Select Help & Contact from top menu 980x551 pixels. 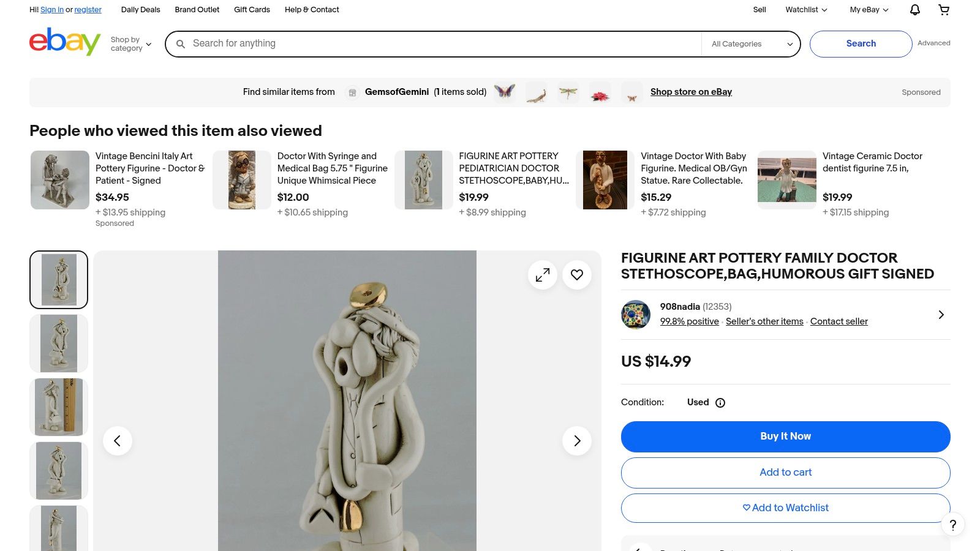coord(311,10)
